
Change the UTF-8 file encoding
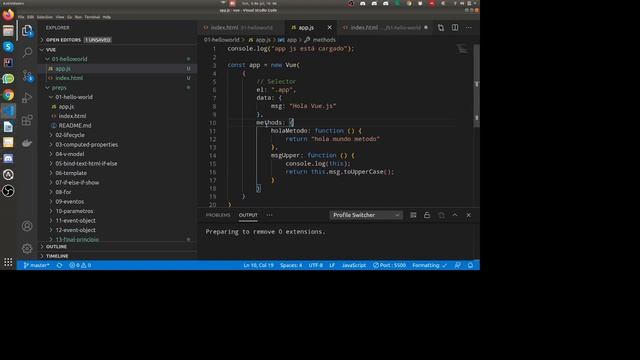pyautogui.click(x=316, y=265)
